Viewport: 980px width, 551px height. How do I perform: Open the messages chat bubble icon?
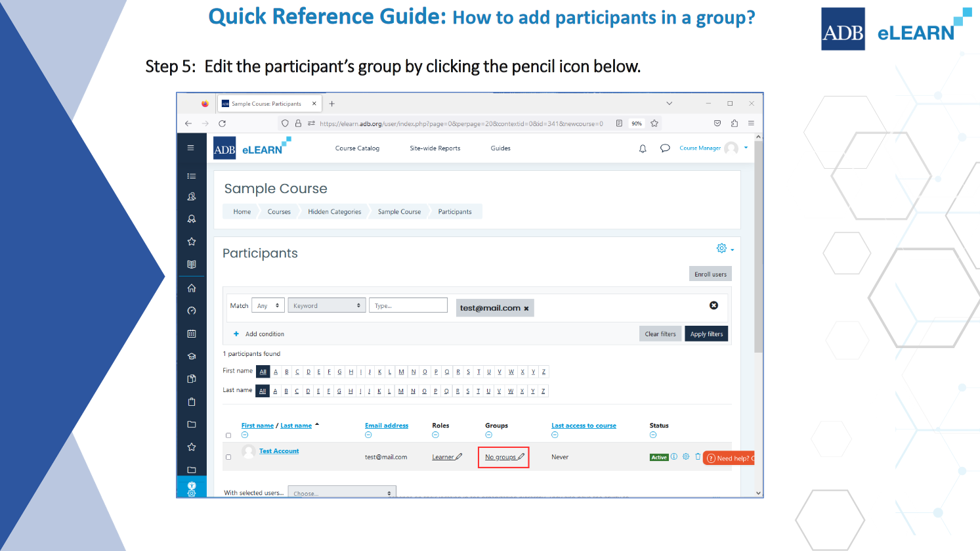[665, 148]
